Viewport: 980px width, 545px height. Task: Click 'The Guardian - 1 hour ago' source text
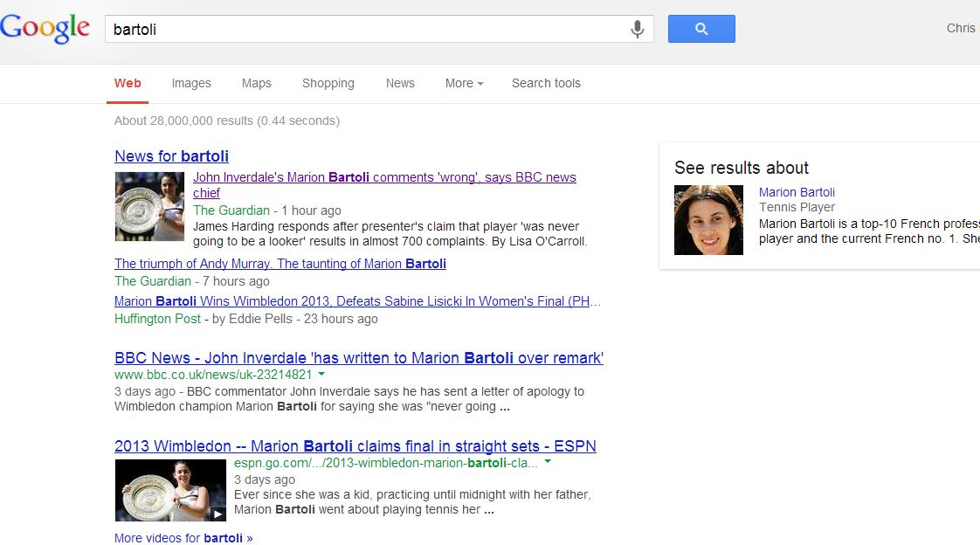click(267, 210)
